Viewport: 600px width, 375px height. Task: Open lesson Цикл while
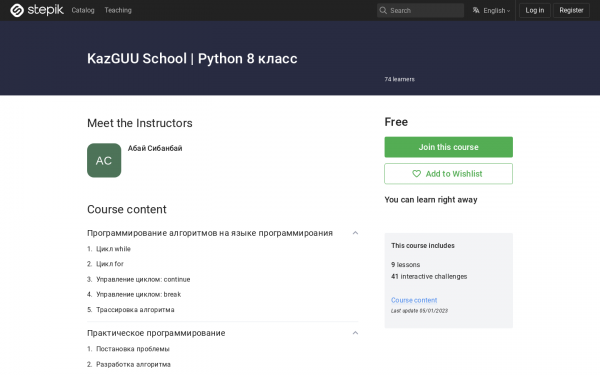click(113, 249)
